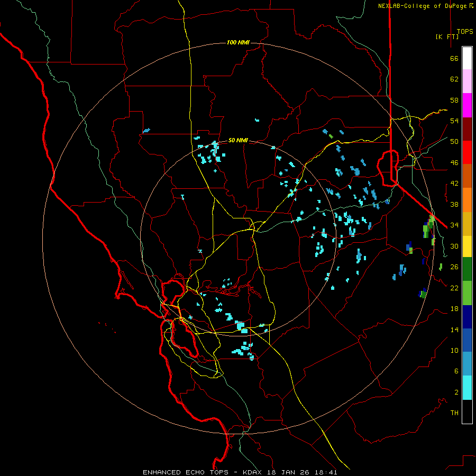Select the "38" scale value

click(454, 204)
